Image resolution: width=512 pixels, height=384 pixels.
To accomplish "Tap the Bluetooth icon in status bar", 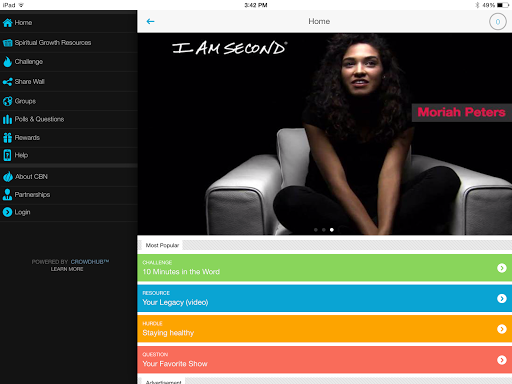I will pos(477,5).
